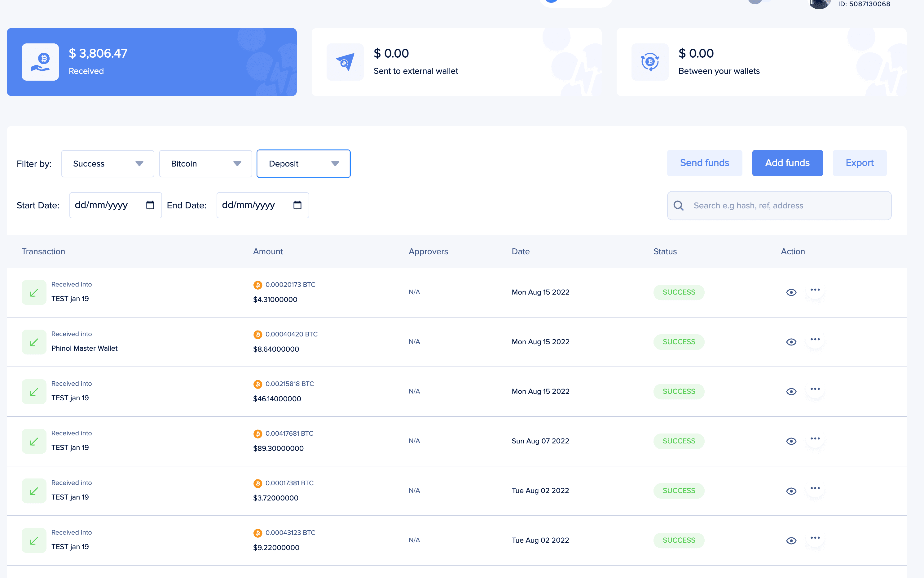The height and width of the screenshot is (578, 924).
Task: Click the Send funds button
Action: (x=704, y=163)
